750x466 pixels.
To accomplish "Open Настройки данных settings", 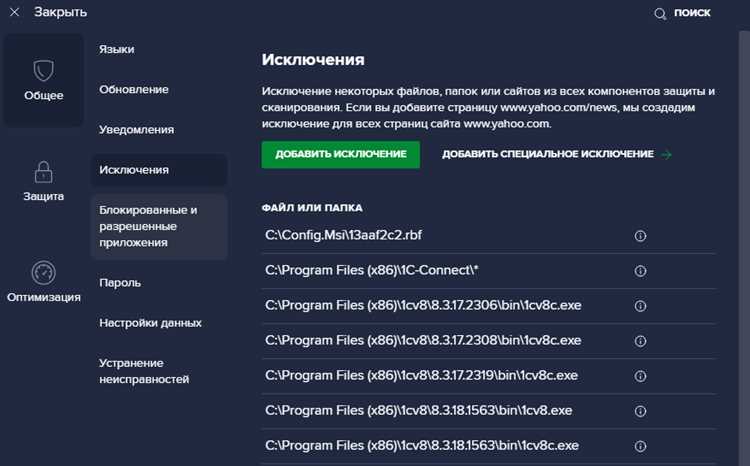I will point(150,323).
